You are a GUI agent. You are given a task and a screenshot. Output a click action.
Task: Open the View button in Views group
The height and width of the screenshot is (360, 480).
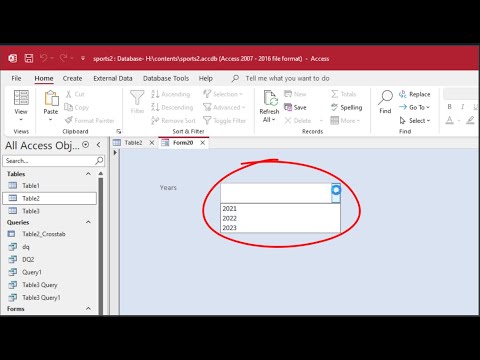tap(21, 106)
